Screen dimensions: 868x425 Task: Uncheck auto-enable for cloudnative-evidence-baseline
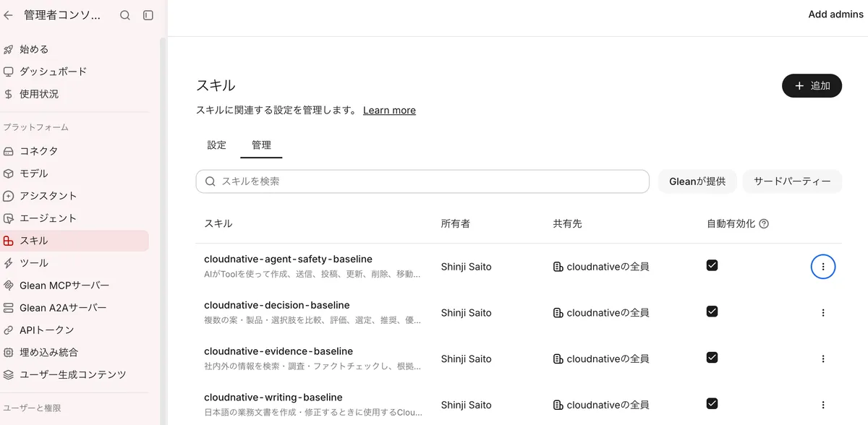click(x=712, y=357)
